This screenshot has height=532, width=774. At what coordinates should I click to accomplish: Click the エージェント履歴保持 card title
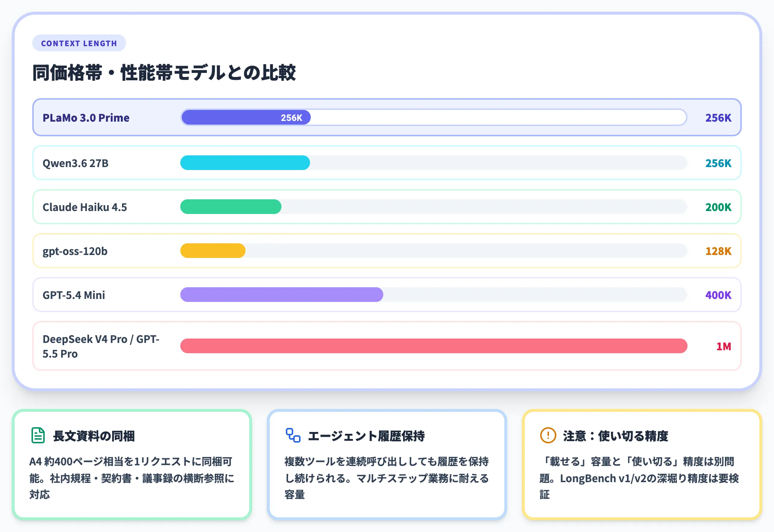point(366,436)
